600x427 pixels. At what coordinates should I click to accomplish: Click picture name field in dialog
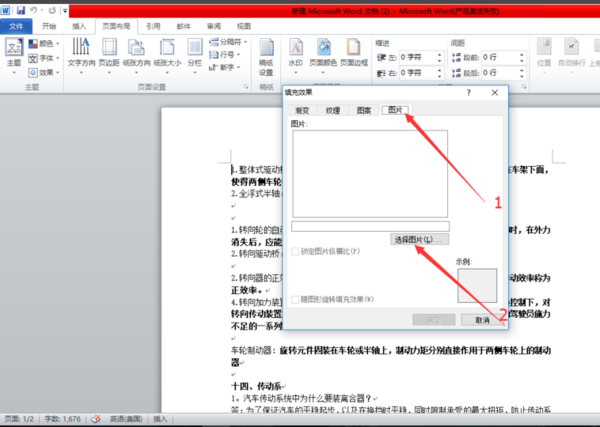pyautogui.click(x=370, y=227)
